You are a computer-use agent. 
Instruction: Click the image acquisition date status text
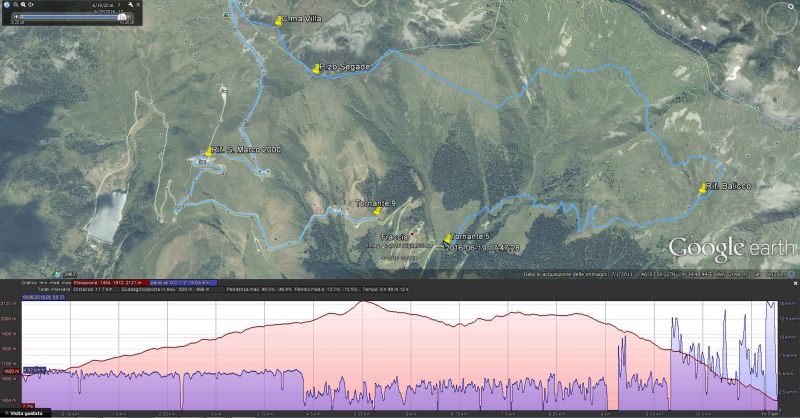(578, 275)
